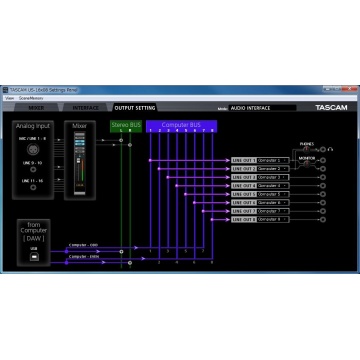Click the purple Computer BUS header
Image resolution: width=360 pixels, height=360 pixels.
click(181, 126)
